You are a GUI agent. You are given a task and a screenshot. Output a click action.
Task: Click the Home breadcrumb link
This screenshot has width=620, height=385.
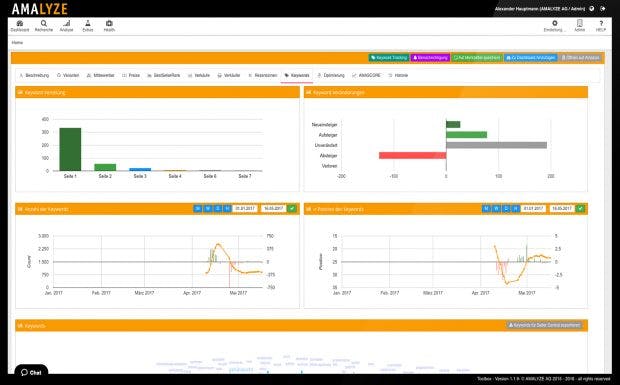(x=17, y=42)
